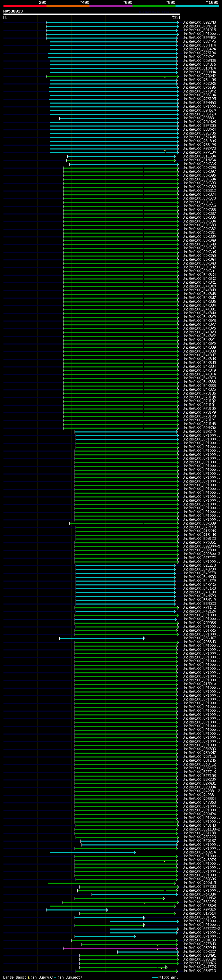Click hit label UniRef100_Q4TF76
Viewport: 222px width, 980px height.
199,967
